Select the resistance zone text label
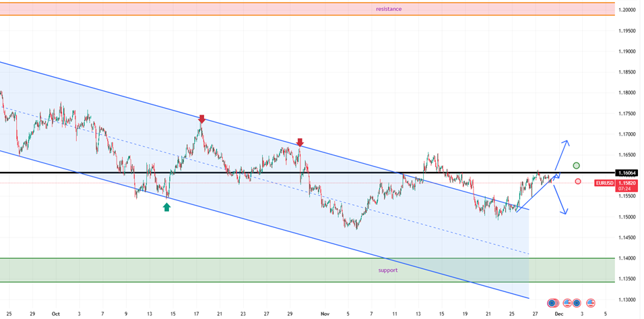 point(389,9)
